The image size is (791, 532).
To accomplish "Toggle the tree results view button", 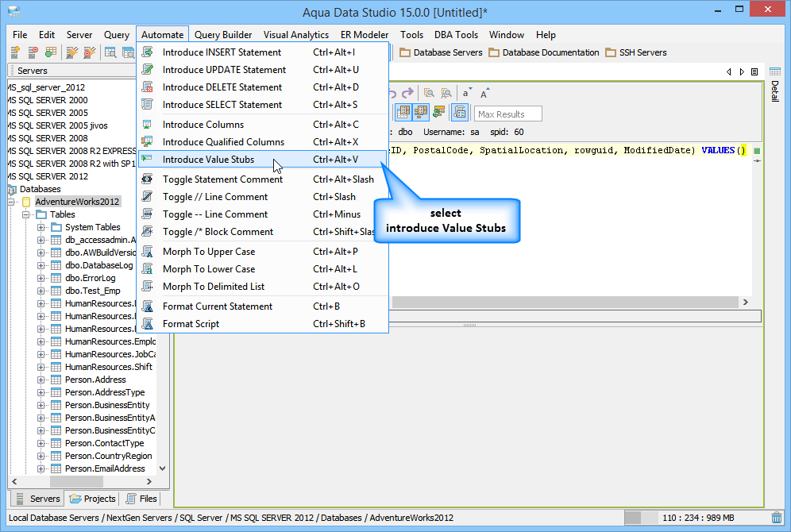I will click(x=421, y=113).
